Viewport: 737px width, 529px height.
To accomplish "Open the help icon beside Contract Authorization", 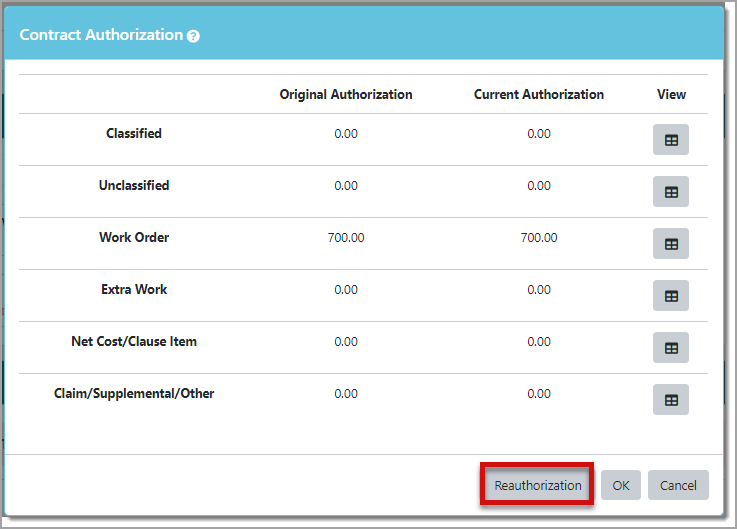I will (193, 36).
